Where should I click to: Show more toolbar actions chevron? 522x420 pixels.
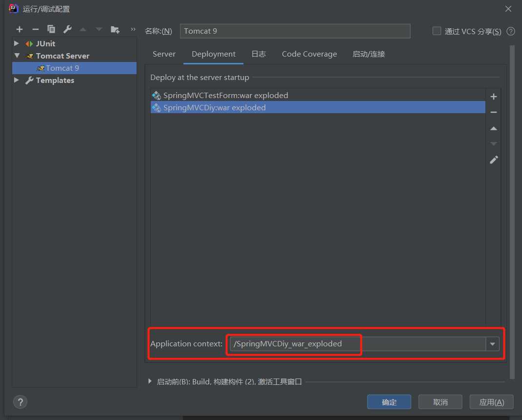tap(133, 29)
